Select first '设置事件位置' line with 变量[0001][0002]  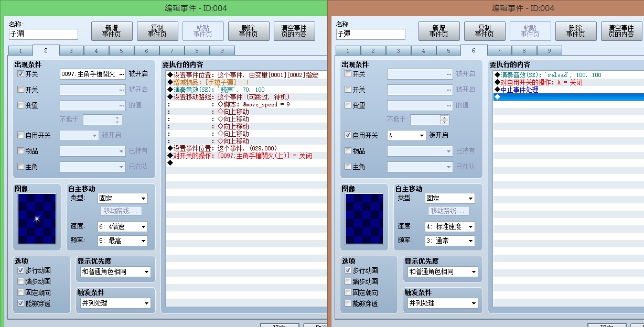tap(246, 75)
